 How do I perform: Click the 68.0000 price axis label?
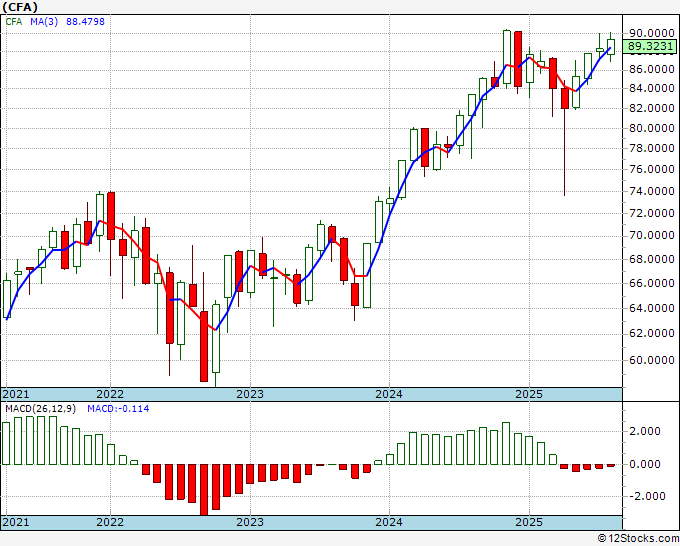coord(651,259)
